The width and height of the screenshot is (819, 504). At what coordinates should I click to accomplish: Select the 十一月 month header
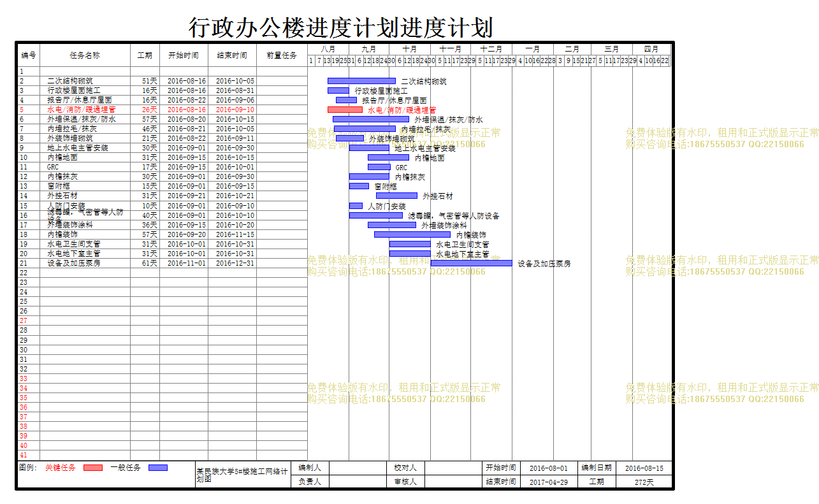451,49
